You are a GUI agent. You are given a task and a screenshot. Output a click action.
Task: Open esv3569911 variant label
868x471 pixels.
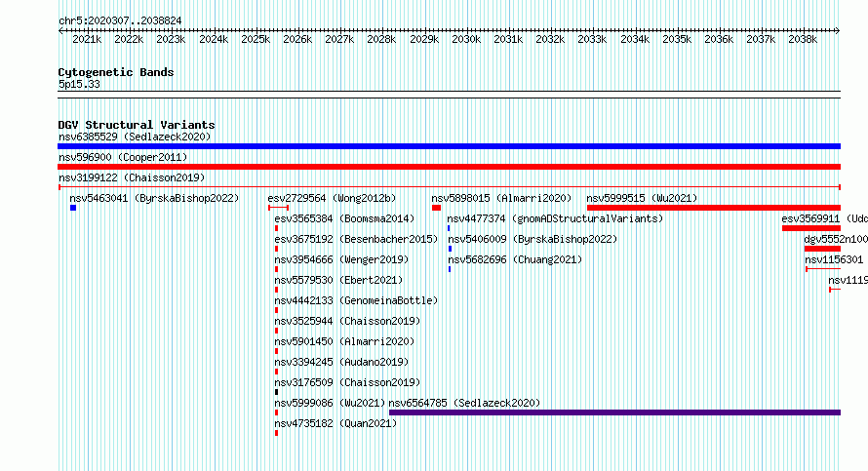pos(825,218)
